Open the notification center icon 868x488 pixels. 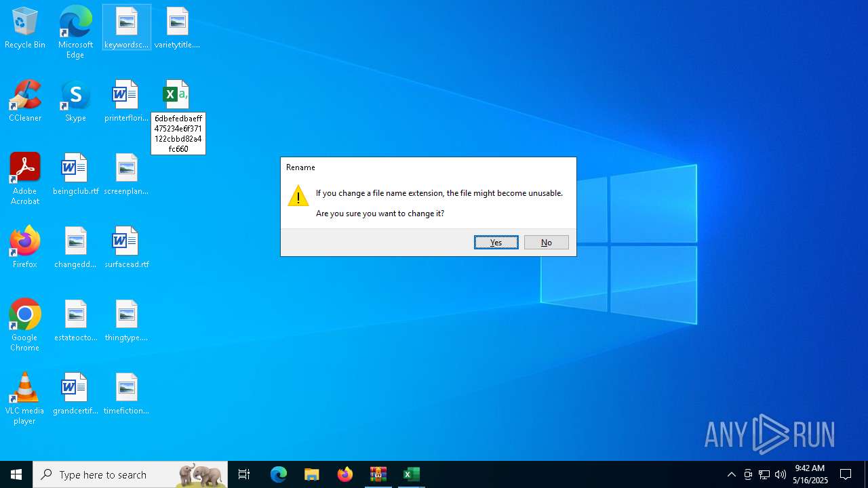point(846,474)
